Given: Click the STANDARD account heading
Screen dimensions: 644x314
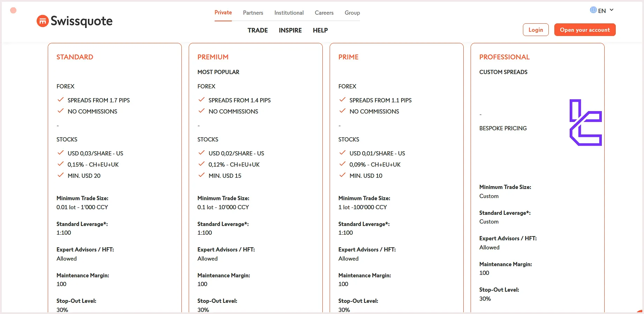Looking at the screenshot, I should (75, 57).
